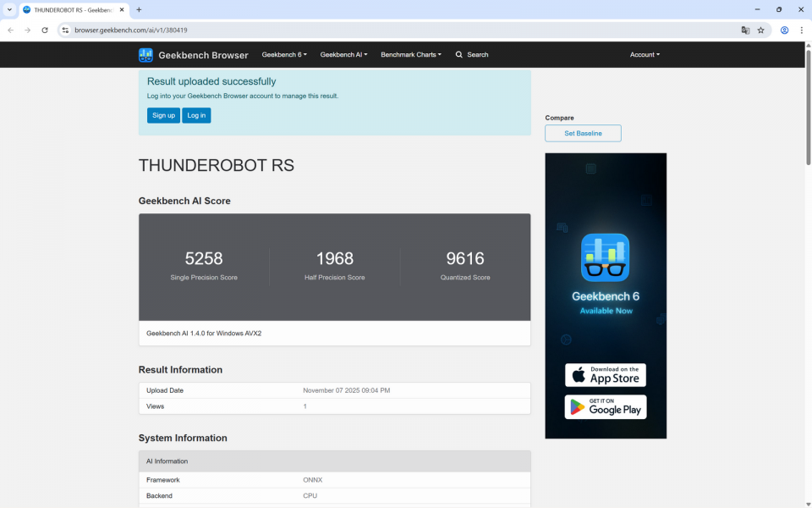Expand the Geekbench 6 dropdown menu

click(x=283, y=54)
